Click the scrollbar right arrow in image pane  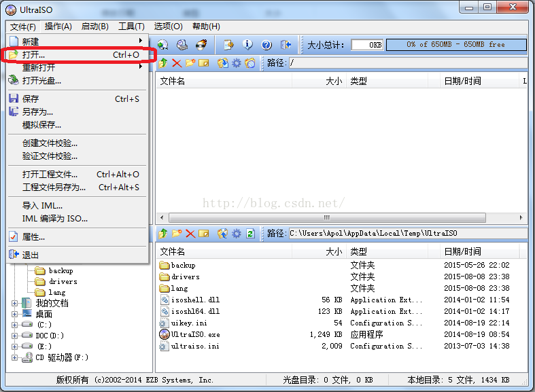(521, 217)
